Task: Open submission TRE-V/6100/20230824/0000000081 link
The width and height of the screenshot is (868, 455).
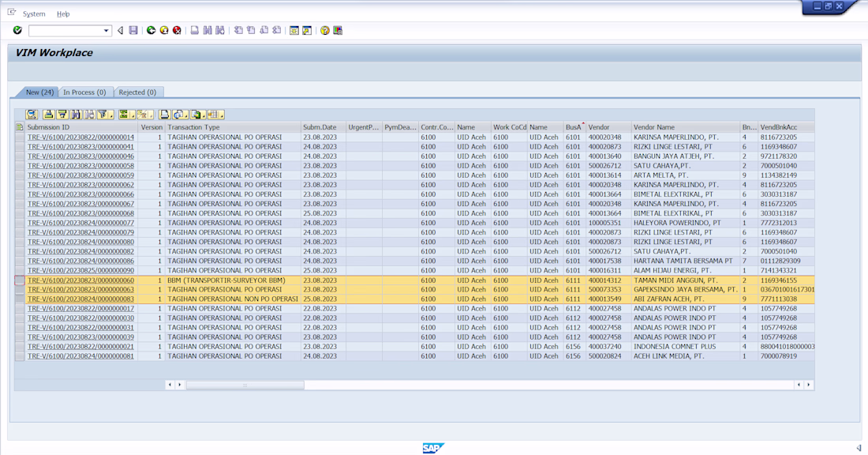Action: (80, 356)
